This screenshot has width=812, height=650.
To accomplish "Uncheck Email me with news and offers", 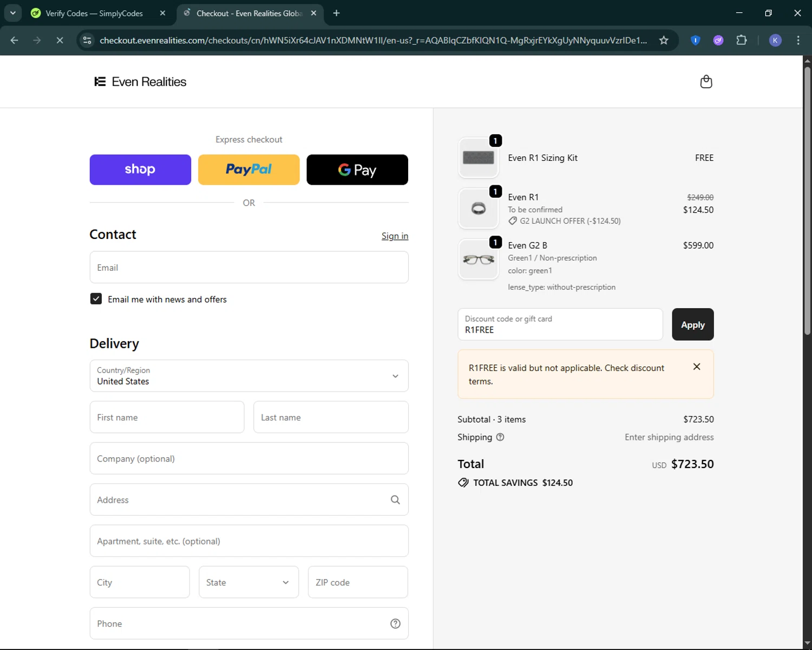I will click(96, 299).
